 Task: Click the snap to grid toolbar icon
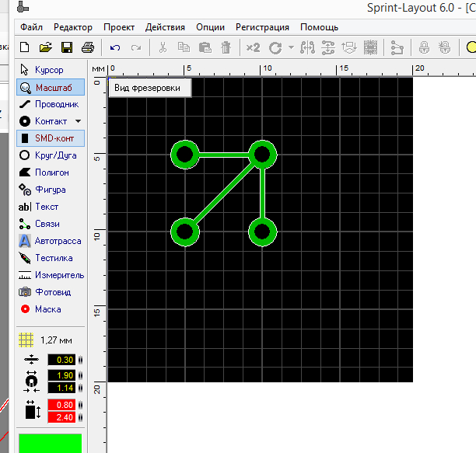pos(349,47)
